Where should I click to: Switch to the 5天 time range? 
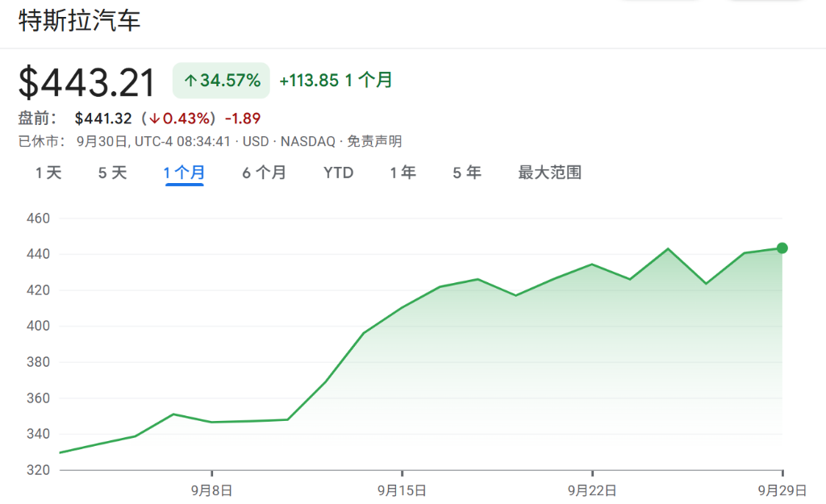point(111,172)
